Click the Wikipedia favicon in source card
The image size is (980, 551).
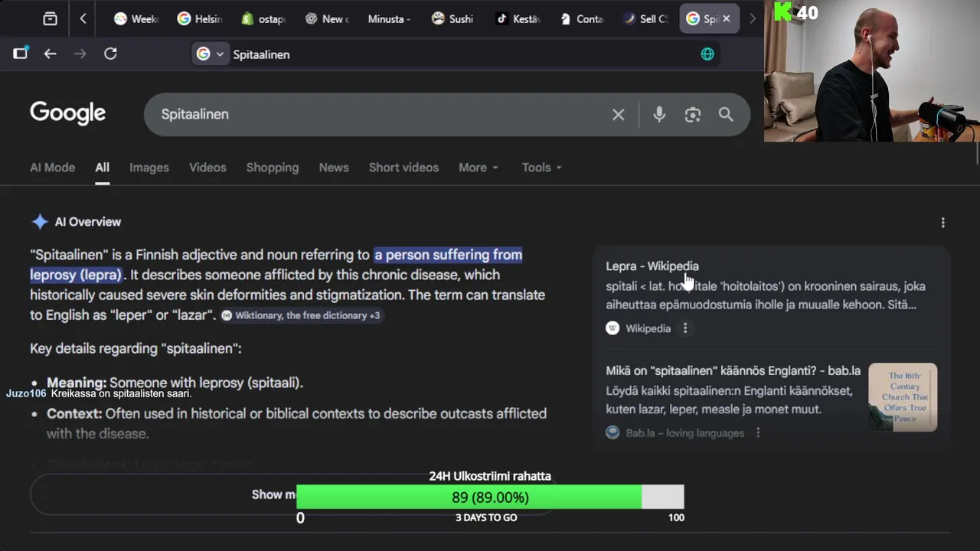pos(612,328)
